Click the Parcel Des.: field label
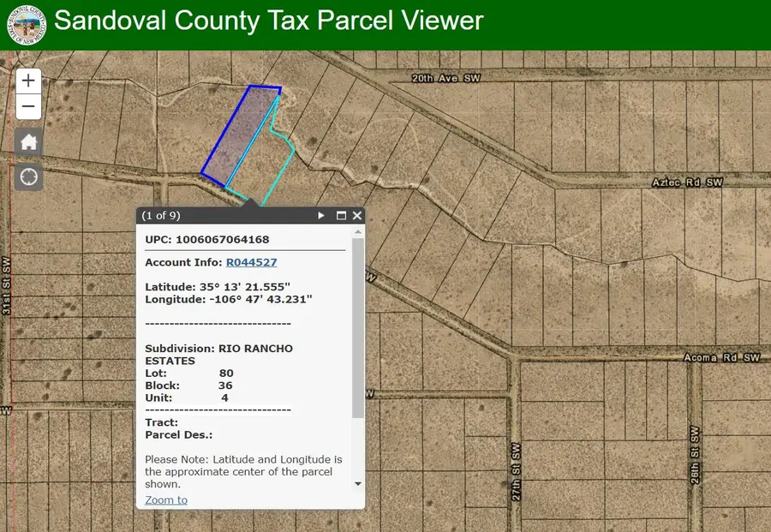 178,434
